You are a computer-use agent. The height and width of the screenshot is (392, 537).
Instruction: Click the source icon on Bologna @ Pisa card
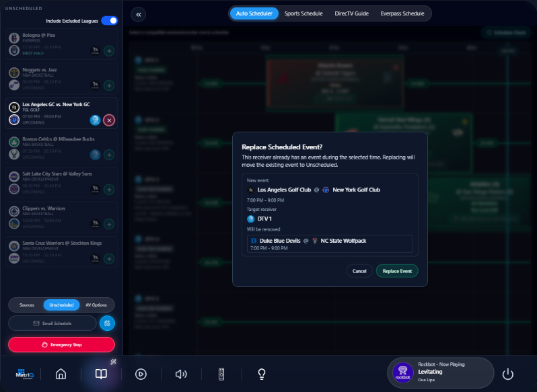(x=95, y=50)
